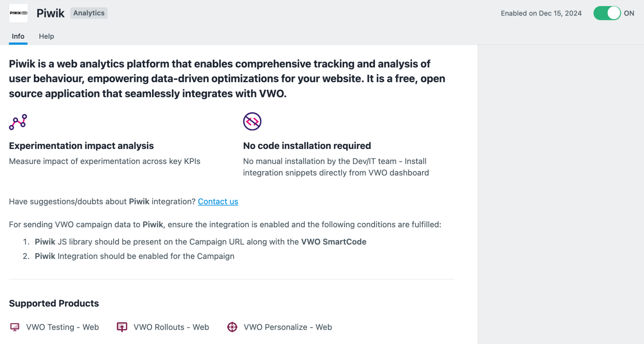Viewport: 644px width, 344px height.
Task: Click the Piwik title heading
Action: tap(51, 13)
